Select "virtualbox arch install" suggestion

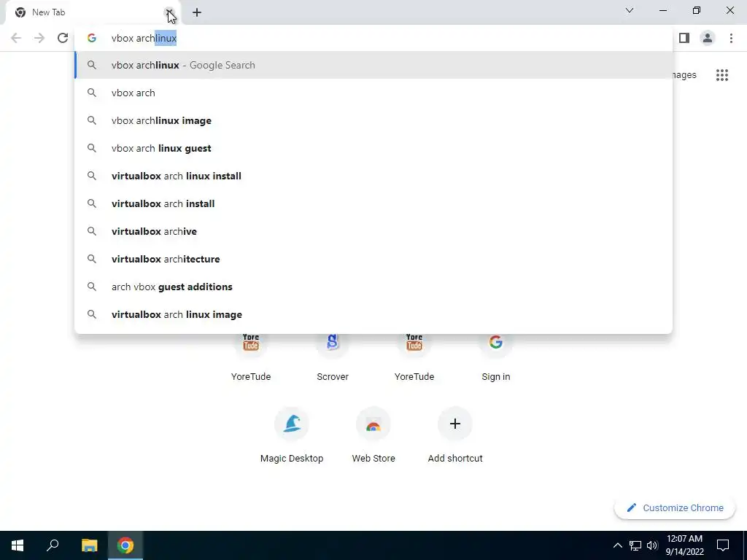point(373,203)
